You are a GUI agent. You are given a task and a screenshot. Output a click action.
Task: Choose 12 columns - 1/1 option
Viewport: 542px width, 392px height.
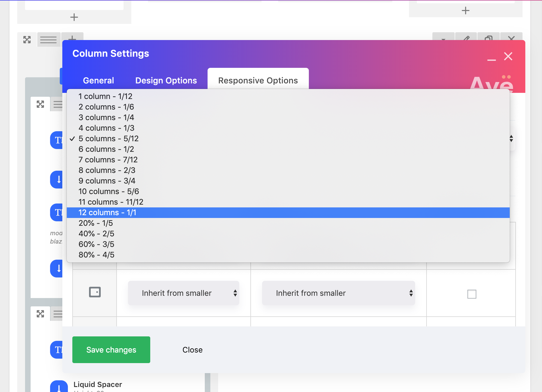pyautogui.click(x=107, y=213)
